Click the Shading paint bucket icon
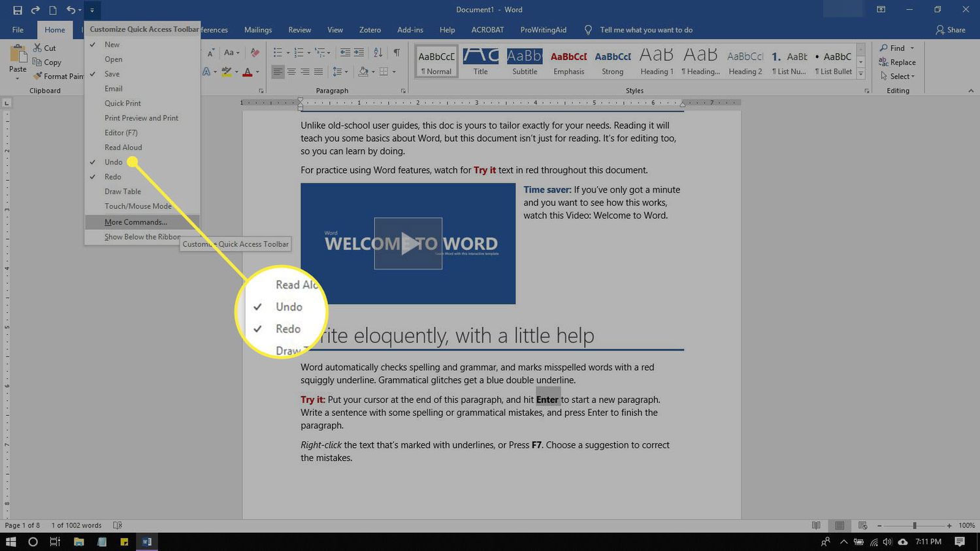980x551 pixels. pyautogui.click(x=363, y=72)
